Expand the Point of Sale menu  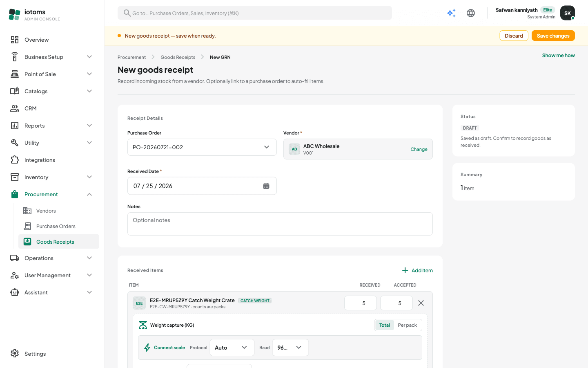pyautogui.click(x=52, y=74)
